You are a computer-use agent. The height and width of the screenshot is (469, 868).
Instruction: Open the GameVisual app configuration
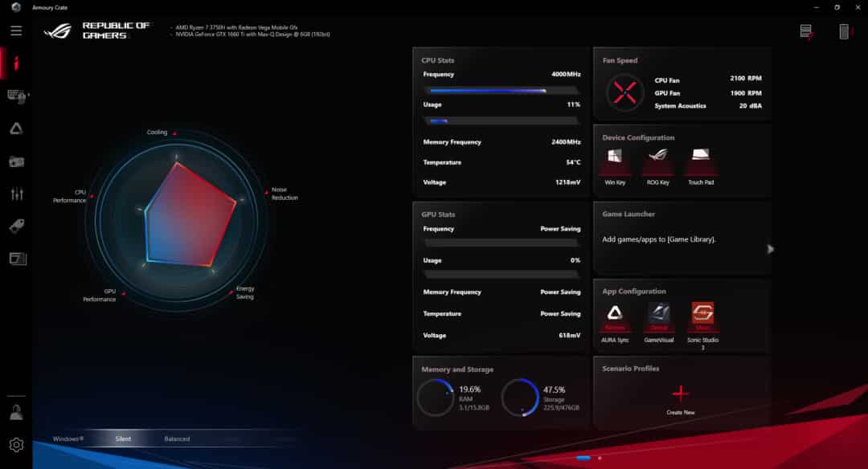(659, 323)
